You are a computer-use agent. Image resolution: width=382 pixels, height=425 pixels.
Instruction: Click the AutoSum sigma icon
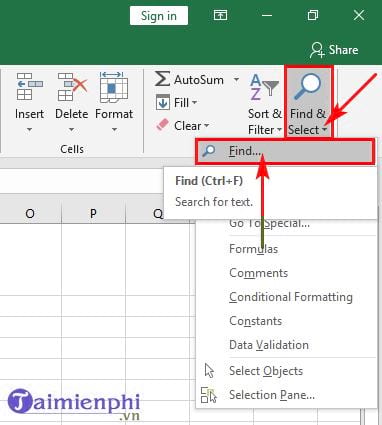pos(162,79)
